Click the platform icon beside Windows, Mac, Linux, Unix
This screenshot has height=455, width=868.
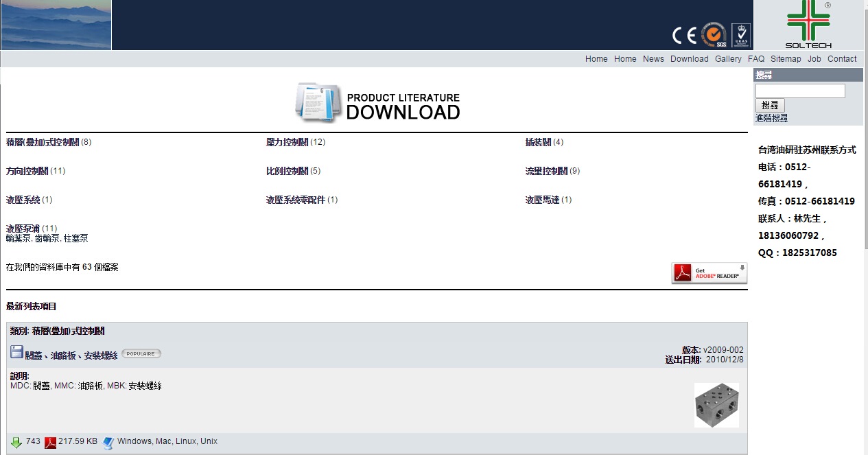(x=108, y=443)
